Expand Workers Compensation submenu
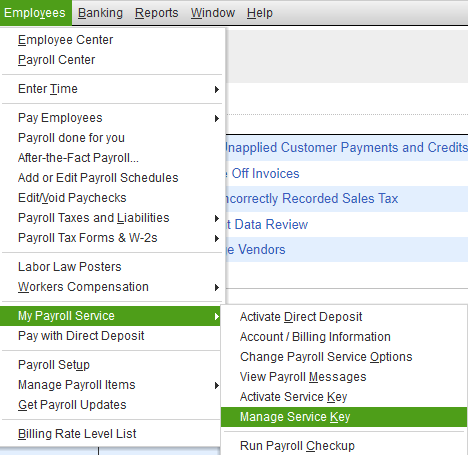Image resolution: width=468 pixels, height=455 pixels. click(x=111, y=287)
